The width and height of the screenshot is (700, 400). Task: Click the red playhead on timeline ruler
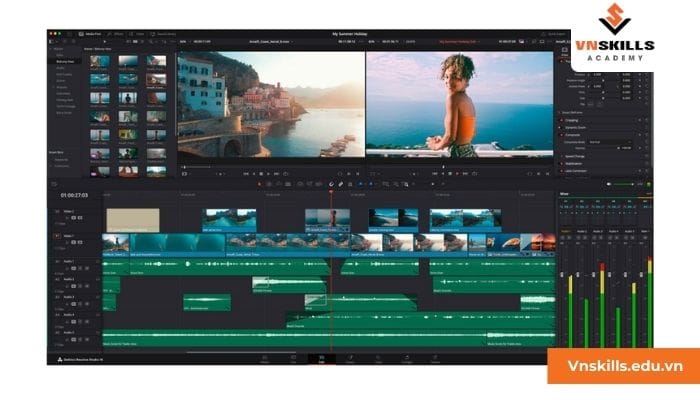click(x=331, y=192)
